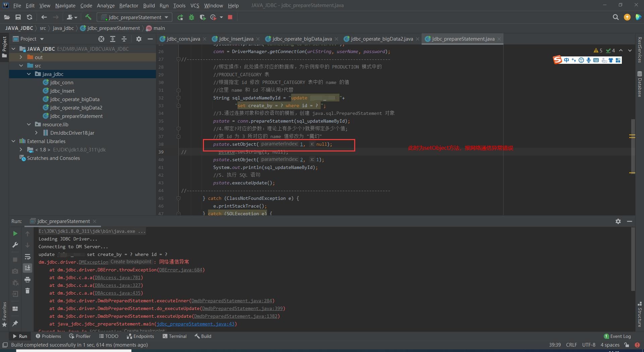This screenshot has height=352, width=644.
Task: Open jdbc_operate_bigData in project tree
Action: tap(74, 99)
